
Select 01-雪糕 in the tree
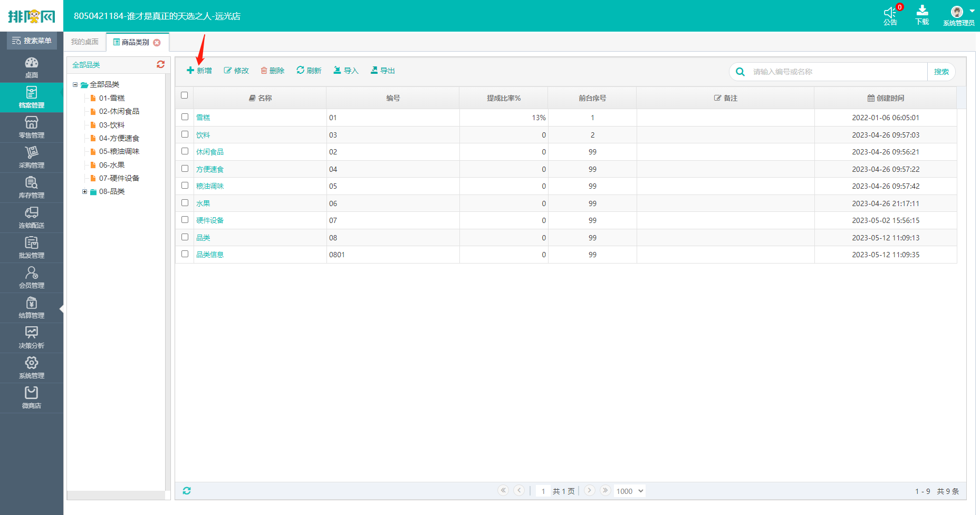pyautogui.click(x=112, y=98)
